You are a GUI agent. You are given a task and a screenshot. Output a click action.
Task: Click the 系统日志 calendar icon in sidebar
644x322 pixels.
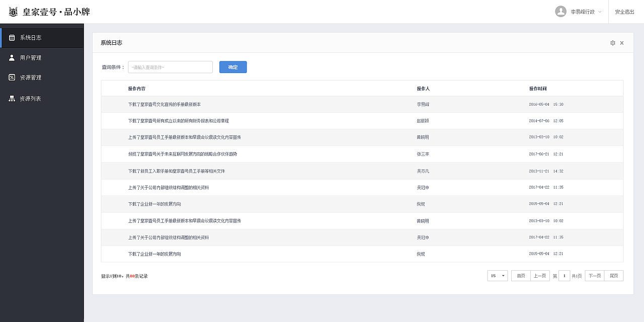(12, 38)
